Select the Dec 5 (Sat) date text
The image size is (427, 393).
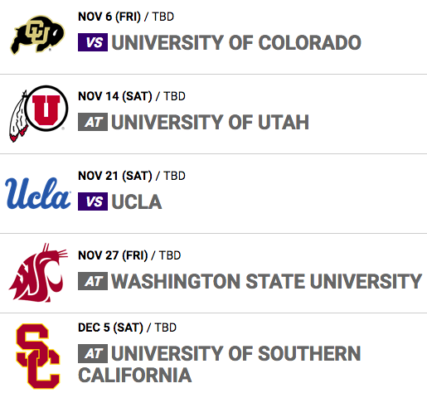pyautogui.click(x=110, y=328)
